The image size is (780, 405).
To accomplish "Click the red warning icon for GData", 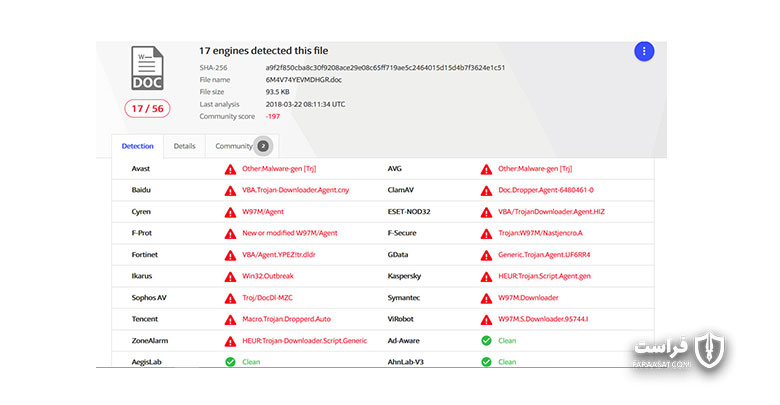I will 486,256.
